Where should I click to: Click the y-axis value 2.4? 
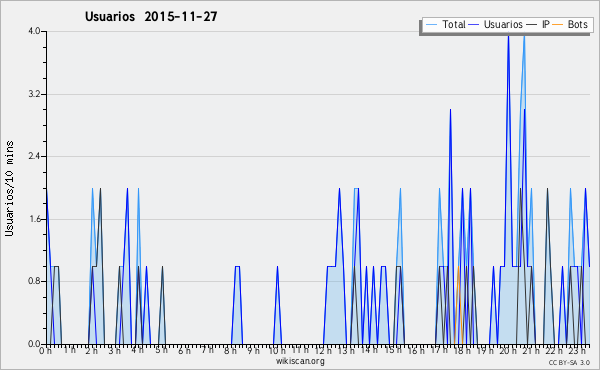click(x=34, y=156)
